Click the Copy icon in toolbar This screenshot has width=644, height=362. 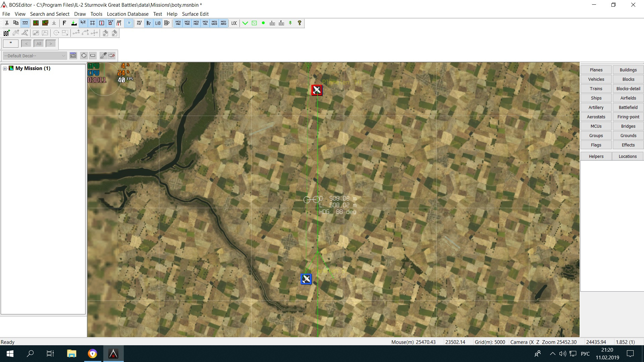[16, 23]
